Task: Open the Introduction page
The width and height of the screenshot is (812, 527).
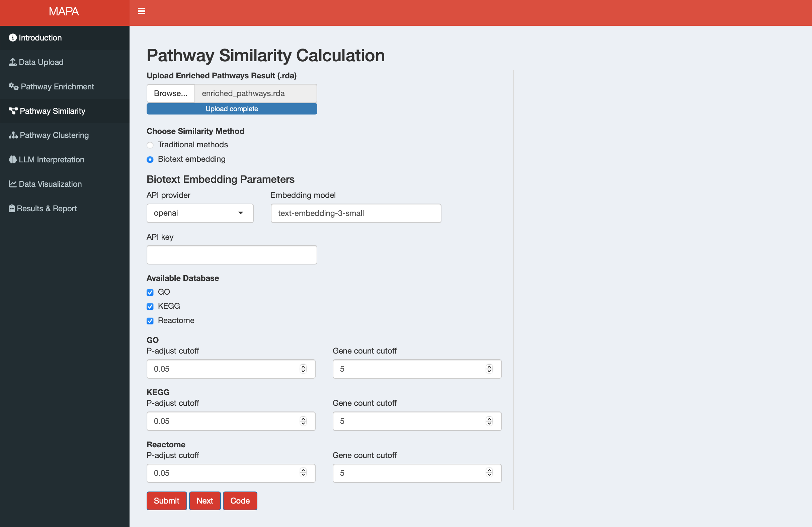Action: click(65, 38)
